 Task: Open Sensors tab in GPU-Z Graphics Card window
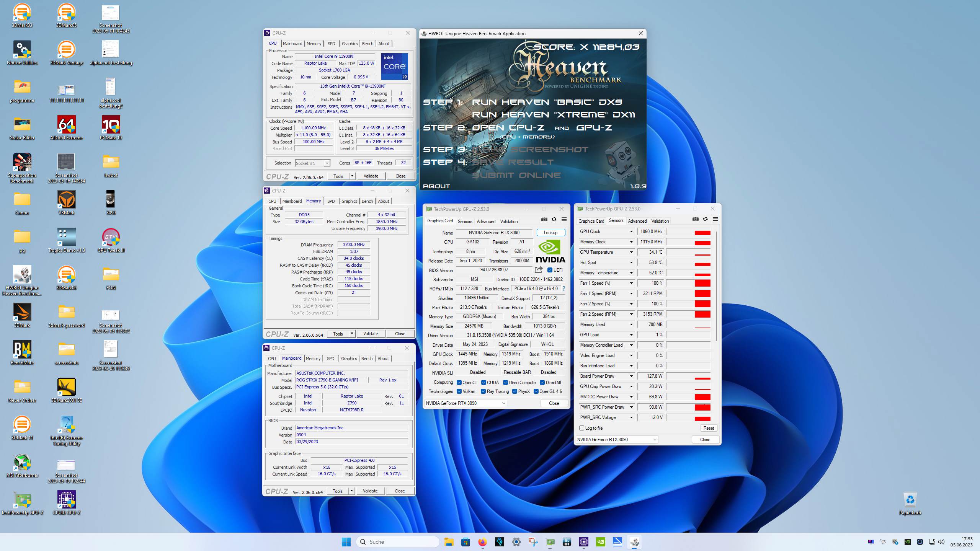(465, 222)
